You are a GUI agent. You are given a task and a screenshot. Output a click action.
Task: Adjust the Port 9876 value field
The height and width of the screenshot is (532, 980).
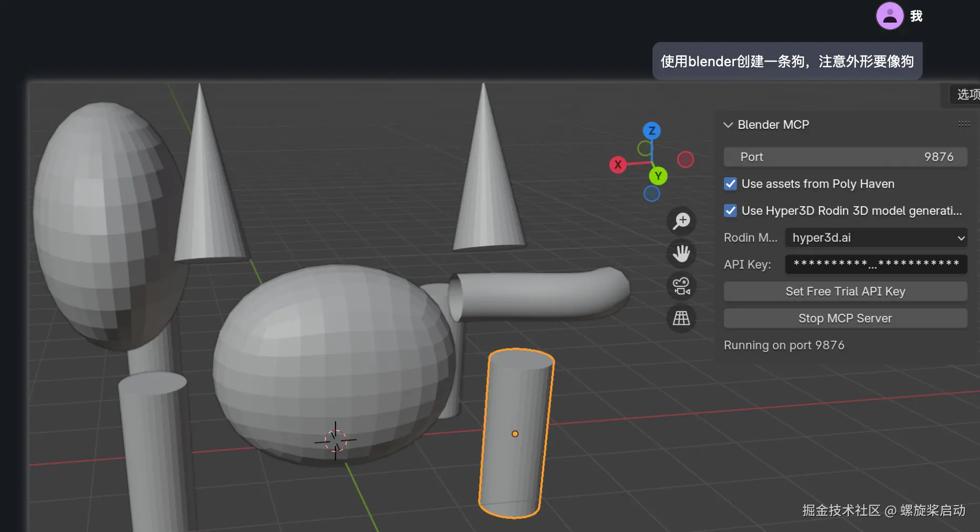tap(845, 156)
